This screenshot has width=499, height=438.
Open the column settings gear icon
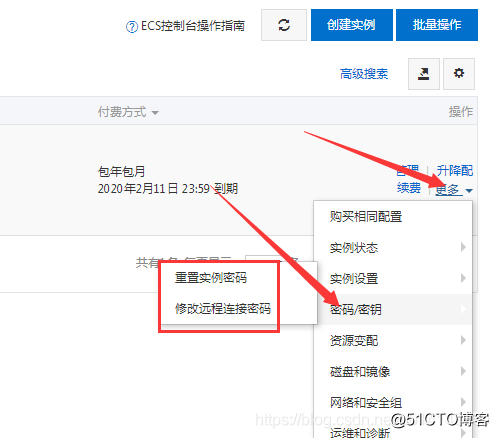(x=459, y=74)
